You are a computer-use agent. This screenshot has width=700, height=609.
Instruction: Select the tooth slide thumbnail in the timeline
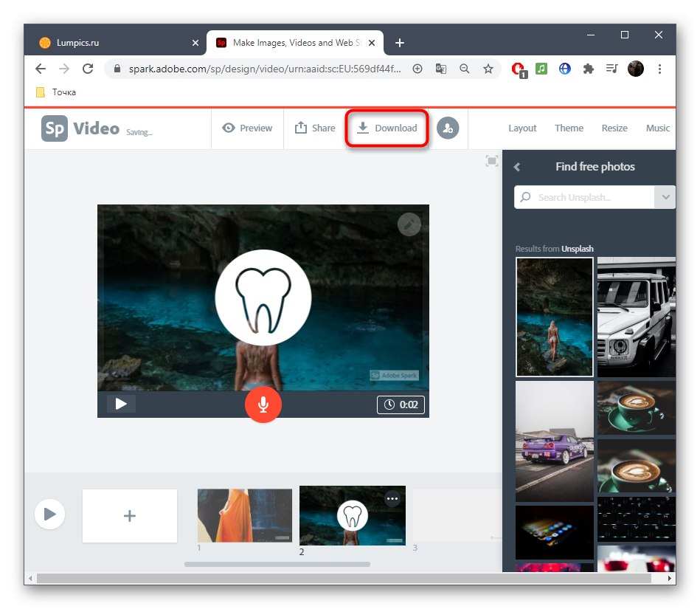click(352, 515)
